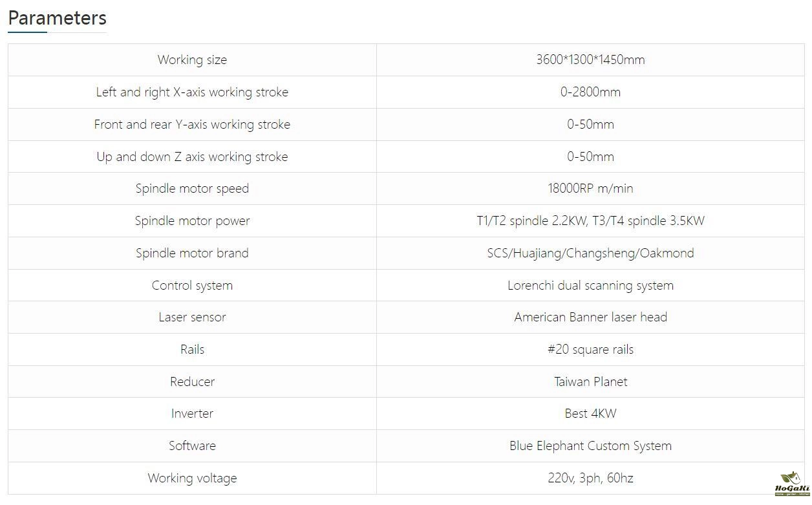Click the HoGaKi logo watermark

791,483
